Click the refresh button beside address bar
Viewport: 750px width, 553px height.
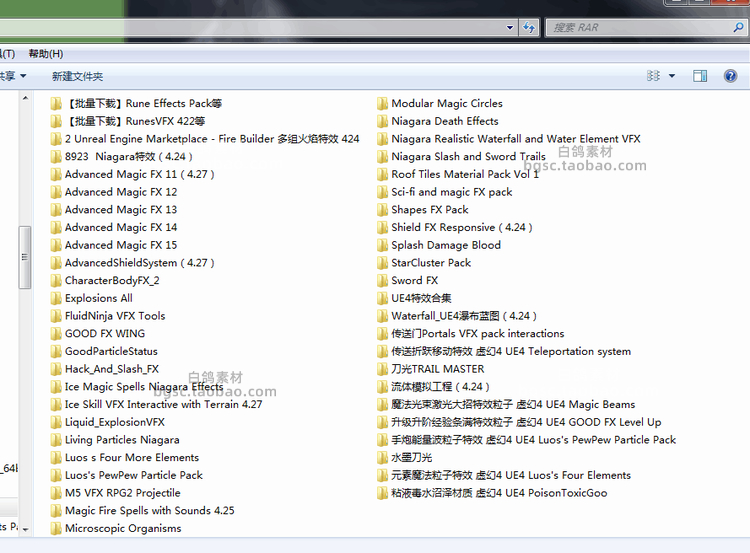click(x=529, y=27)
